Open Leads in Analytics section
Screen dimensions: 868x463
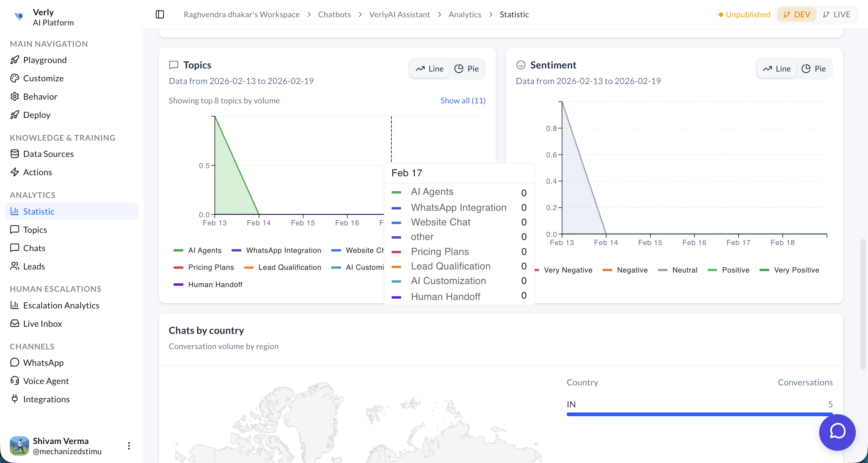pos(34,266)
